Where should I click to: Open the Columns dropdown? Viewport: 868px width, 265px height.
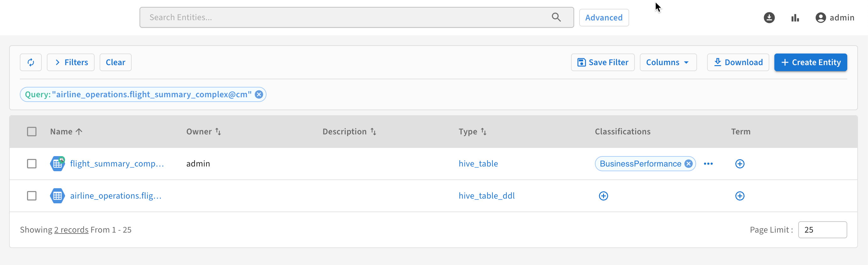[668, 62]
